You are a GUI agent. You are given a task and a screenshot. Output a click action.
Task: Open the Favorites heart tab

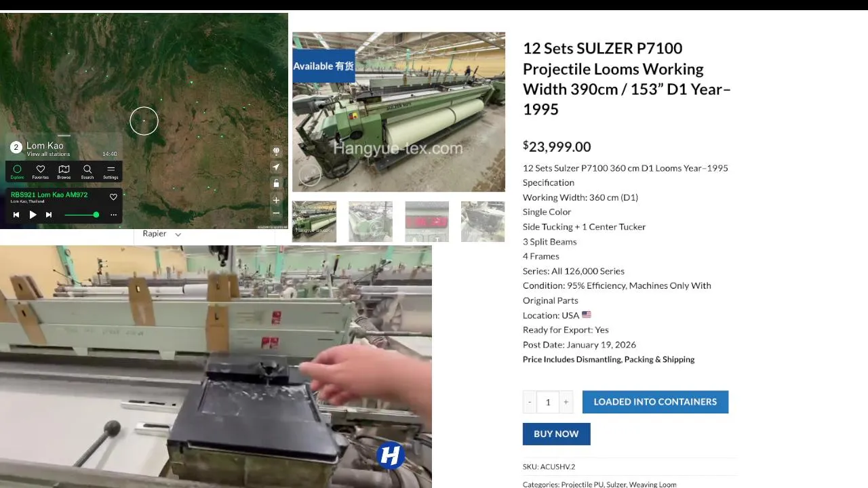(41, 171)
